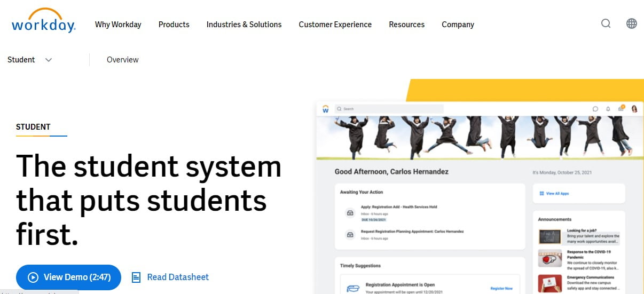Click inbox icon beside Request Registration Planning
The image size is (644, 294).
pos(350,234)
